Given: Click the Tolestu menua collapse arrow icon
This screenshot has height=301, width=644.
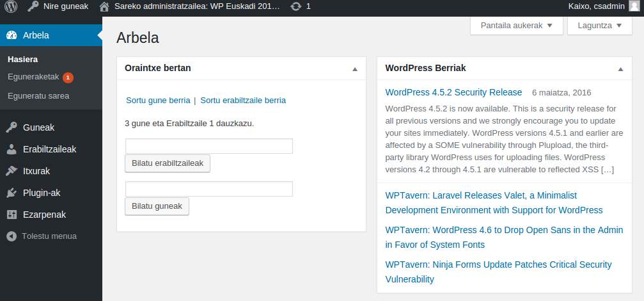Looking at the screenshot, I should pos(12,236).
